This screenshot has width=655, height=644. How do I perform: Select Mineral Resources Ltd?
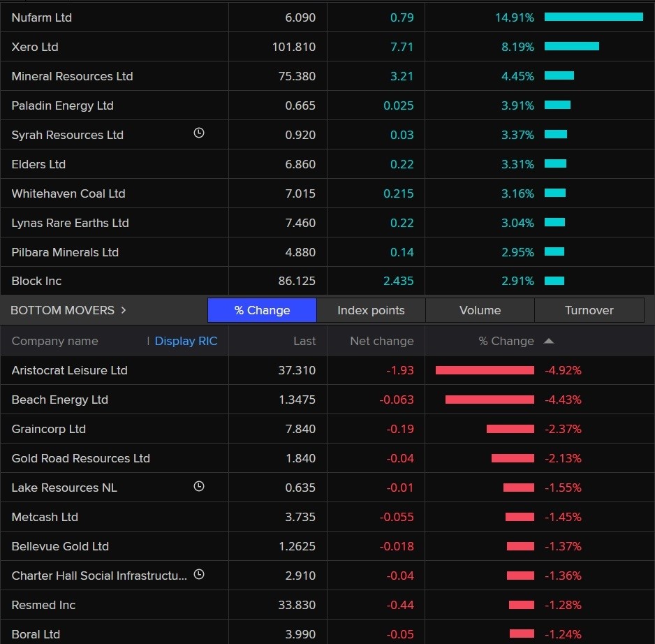tap(72, 76)
